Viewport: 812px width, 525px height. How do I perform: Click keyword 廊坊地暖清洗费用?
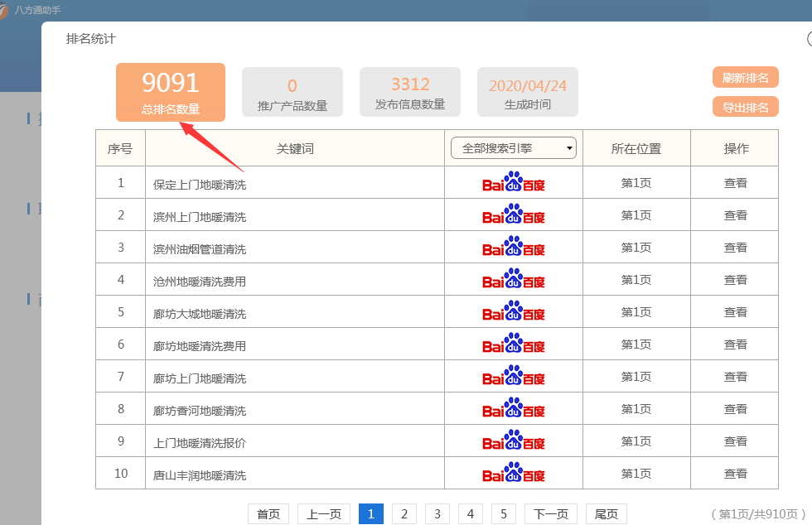pos(200,346)
